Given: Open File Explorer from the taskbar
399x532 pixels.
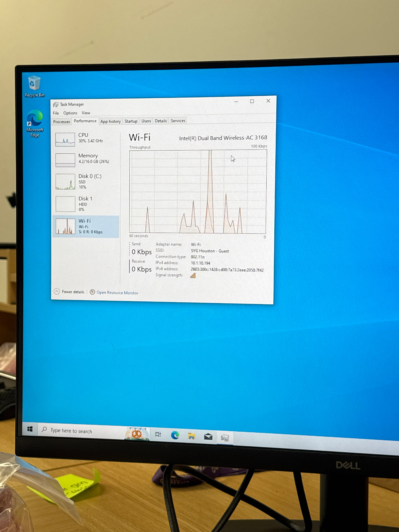Looking at the screenshot, I should point(192,436).
